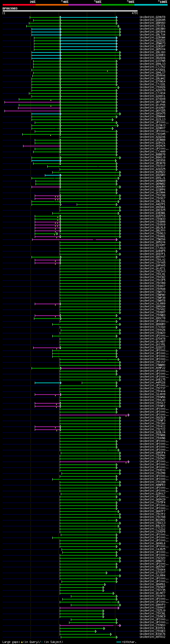Click the white query ruler bar
The width and height of the screenshot is (170, 644).
tap(70, 11)
